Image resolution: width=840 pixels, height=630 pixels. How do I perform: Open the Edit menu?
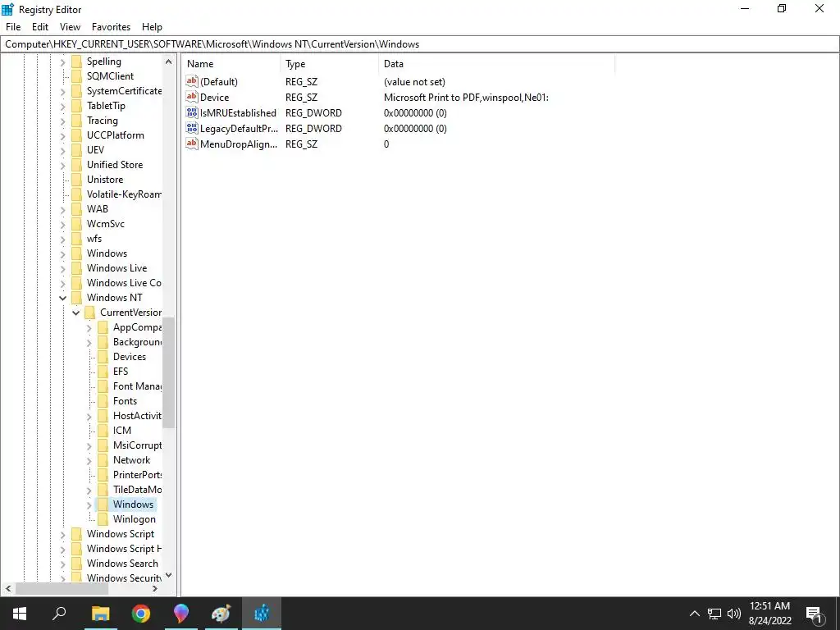(x=40, y=27)
